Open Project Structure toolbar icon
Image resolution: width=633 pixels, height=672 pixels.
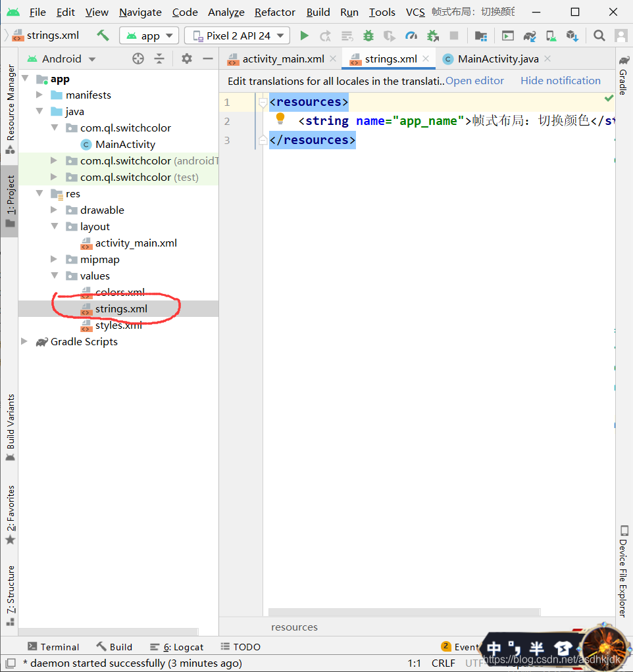pyautogui.click(x=481, y=36)
